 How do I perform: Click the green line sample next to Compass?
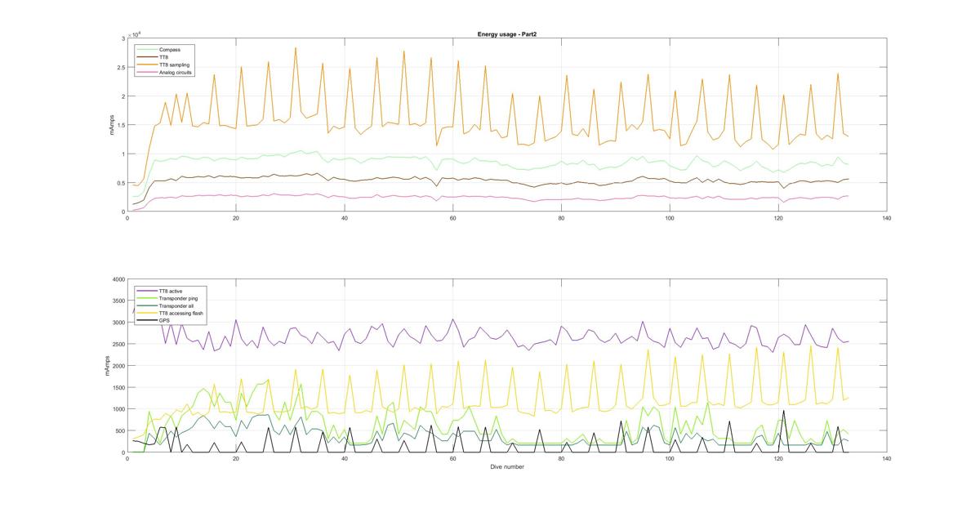point(147,49)
